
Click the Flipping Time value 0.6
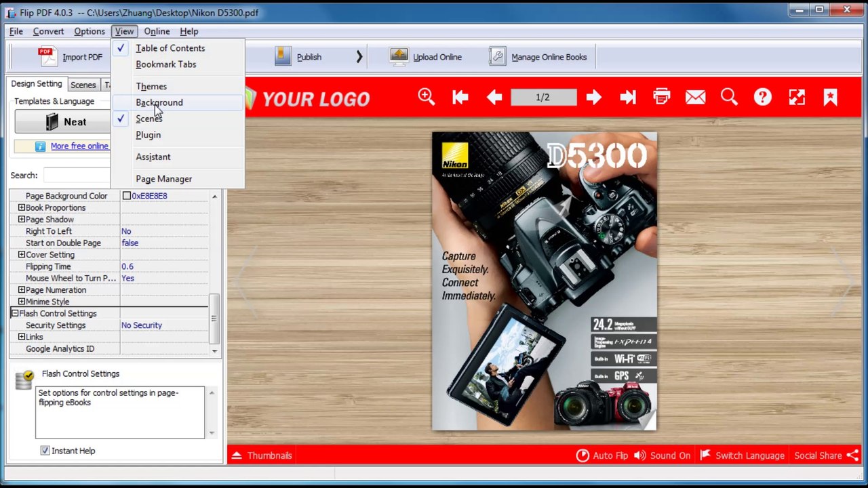(127, 266)
